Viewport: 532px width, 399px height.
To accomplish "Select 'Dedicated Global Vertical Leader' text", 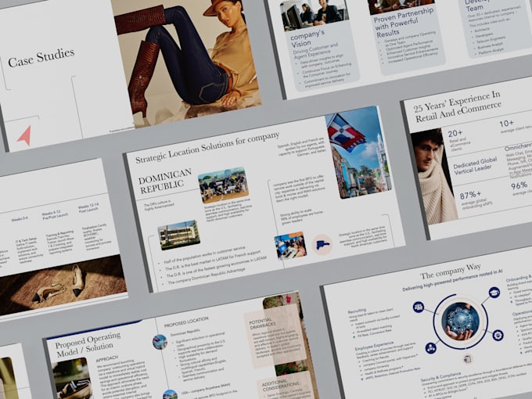I will [x=475, y=165].
